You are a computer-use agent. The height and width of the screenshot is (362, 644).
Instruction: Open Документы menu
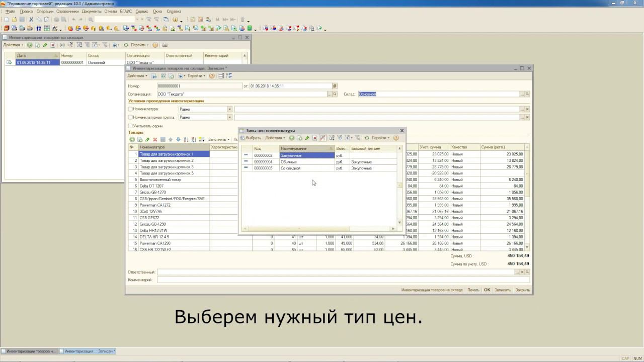(x=92, y=11)
